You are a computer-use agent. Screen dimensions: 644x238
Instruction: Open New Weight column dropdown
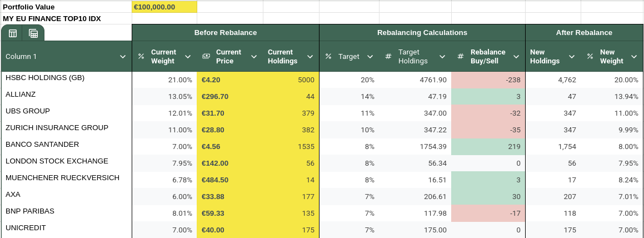(x=634, y=57)
